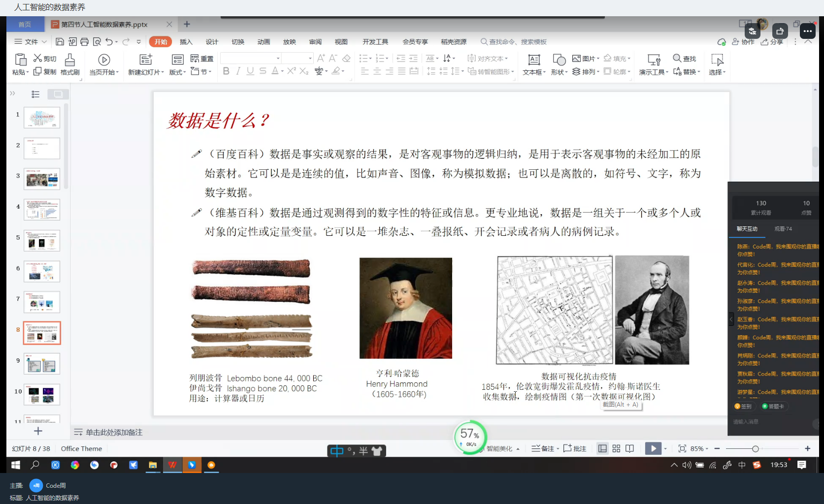Click the Redo arrow icon
The image size is (824, 504).
(x=126, y=42)
